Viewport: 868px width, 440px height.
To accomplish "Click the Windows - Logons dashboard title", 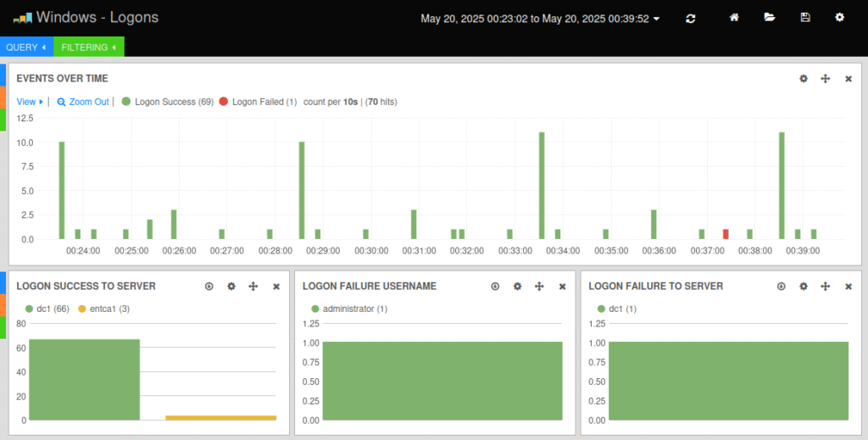I will coord(97,17).
